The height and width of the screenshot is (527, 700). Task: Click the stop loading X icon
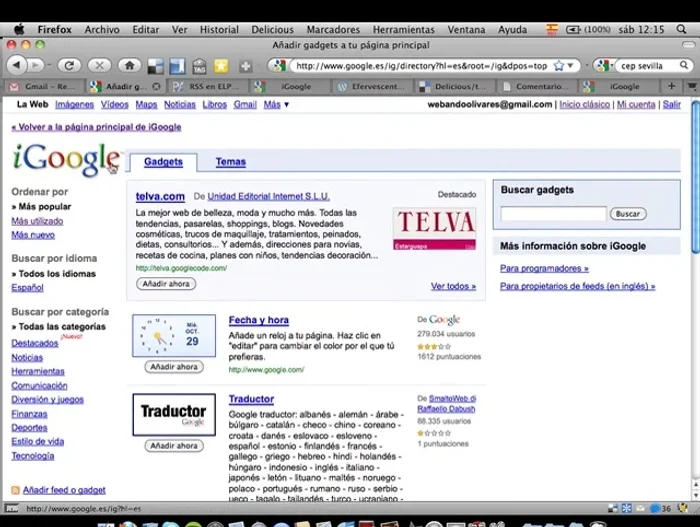(x=98, y=65)
